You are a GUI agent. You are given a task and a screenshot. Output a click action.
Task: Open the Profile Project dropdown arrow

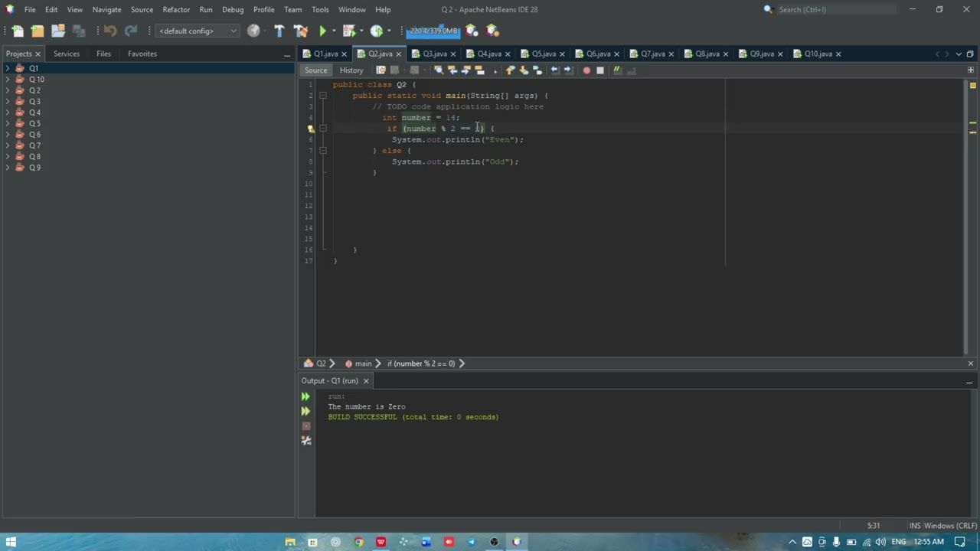(x=389, y=31)
